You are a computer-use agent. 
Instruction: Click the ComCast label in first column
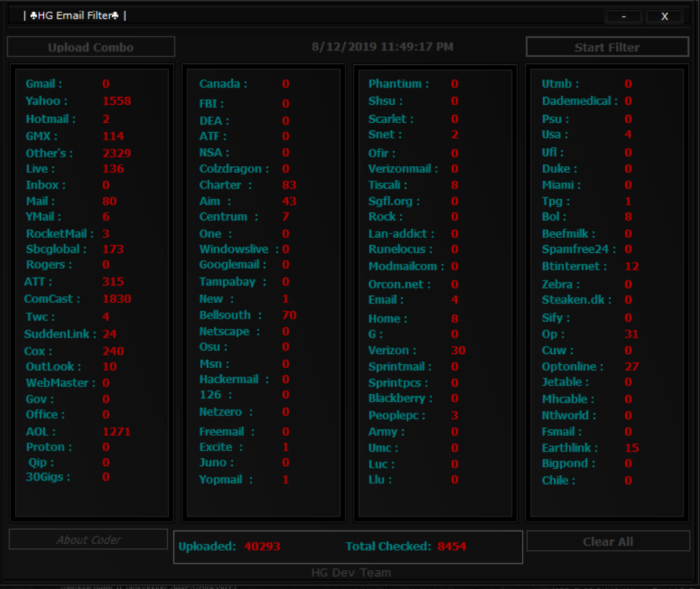click(x=52, y=298)
